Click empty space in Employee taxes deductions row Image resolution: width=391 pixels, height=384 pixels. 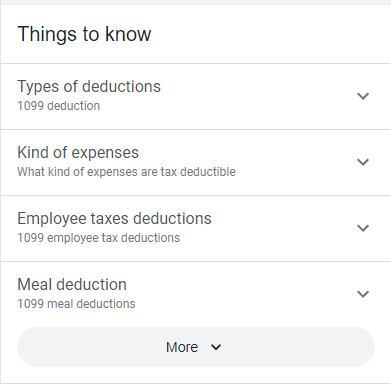click(283, 228)
